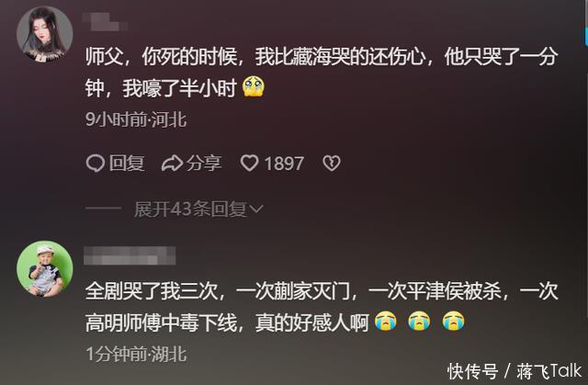Select the 1分钟前·湖北 timestamp
The width and height of the screenshot is (588, 385).
(x=136, y=355)
